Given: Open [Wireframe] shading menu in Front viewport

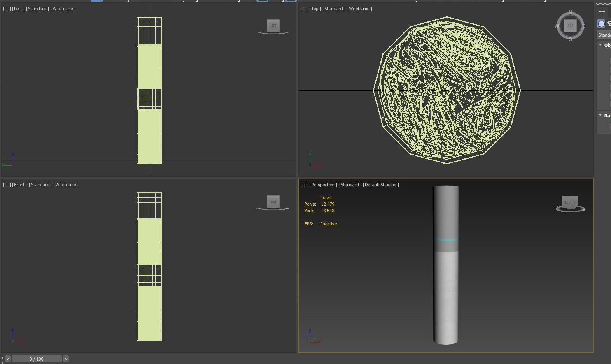Looking at the screenshot, I should [x=66, y=185].
